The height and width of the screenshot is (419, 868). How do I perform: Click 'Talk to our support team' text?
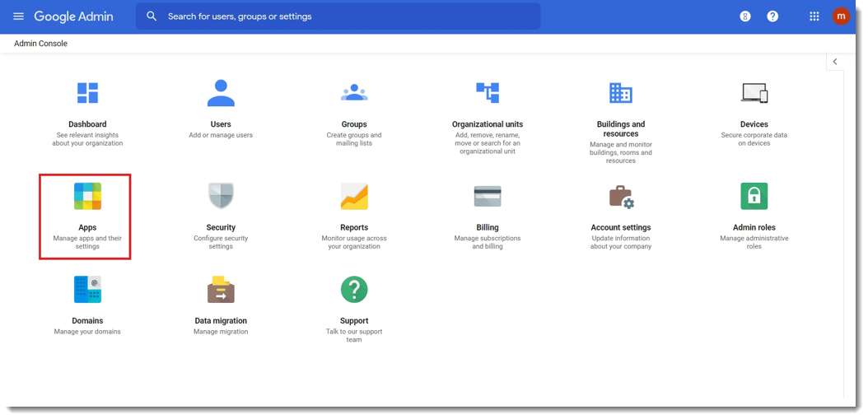click(354, 335)
